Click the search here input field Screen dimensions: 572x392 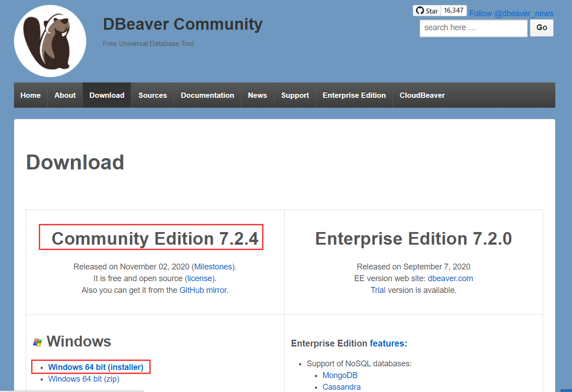point(473,27)
